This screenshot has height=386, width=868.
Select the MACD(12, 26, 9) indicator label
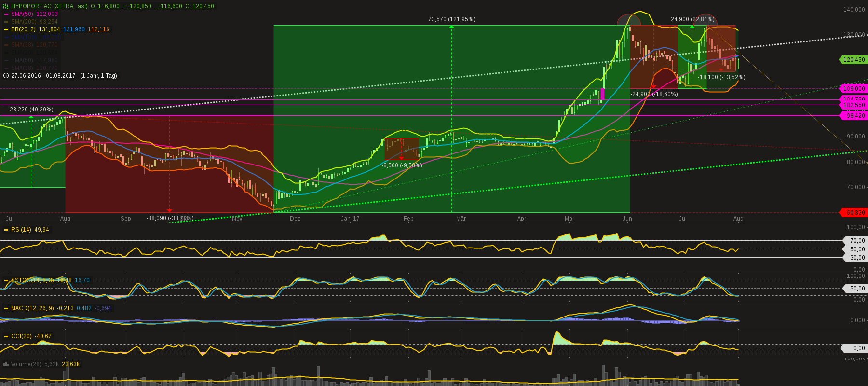pyautogui.click(x=32, y=308)
